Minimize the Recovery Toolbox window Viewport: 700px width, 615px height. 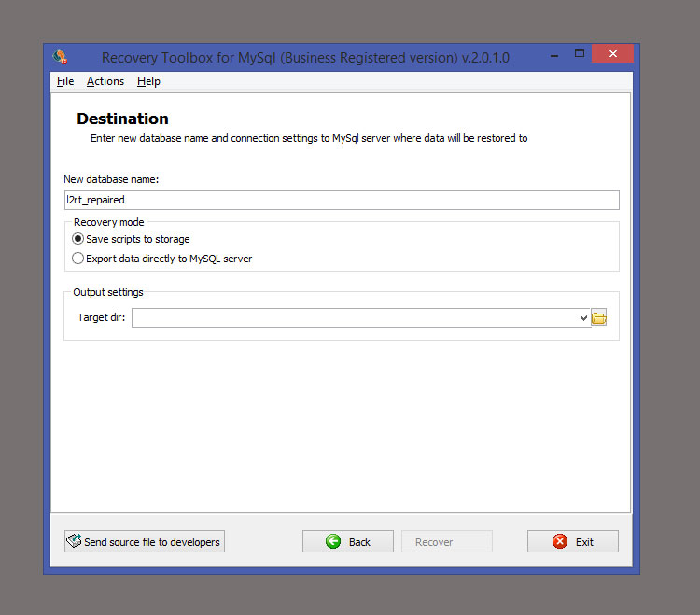pos(554,55)
